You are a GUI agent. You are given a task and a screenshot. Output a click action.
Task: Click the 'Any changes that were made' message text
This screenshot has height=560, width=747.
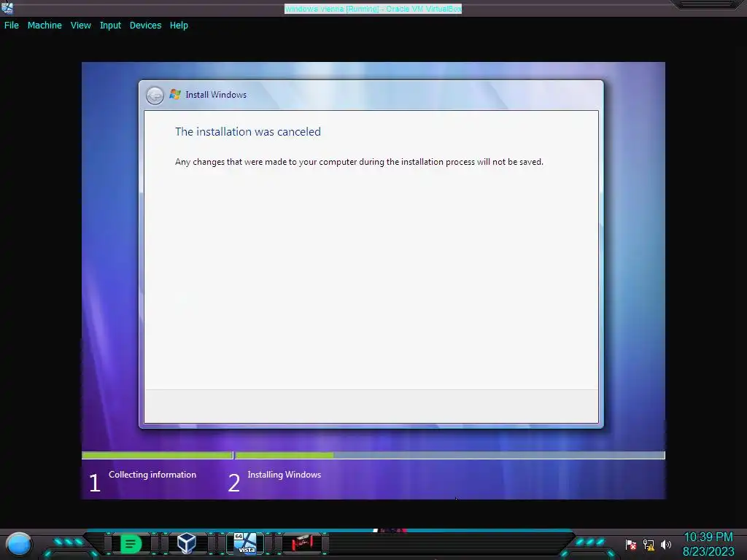(359, 162)
